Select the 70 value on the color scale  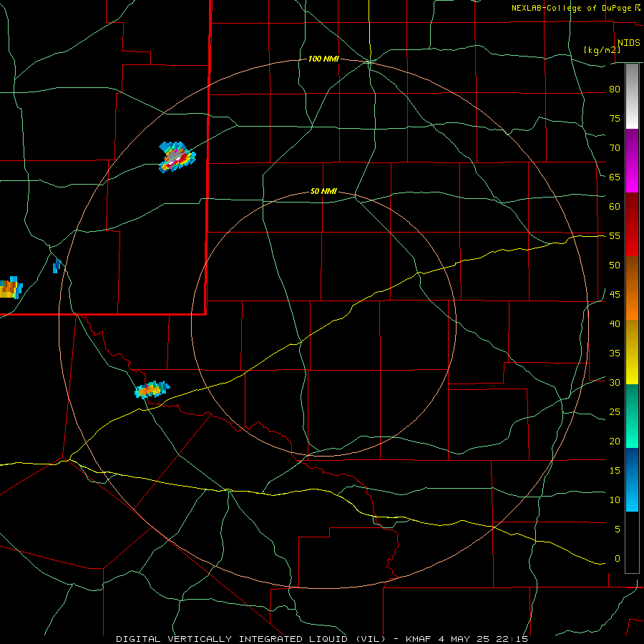point(615,148)
